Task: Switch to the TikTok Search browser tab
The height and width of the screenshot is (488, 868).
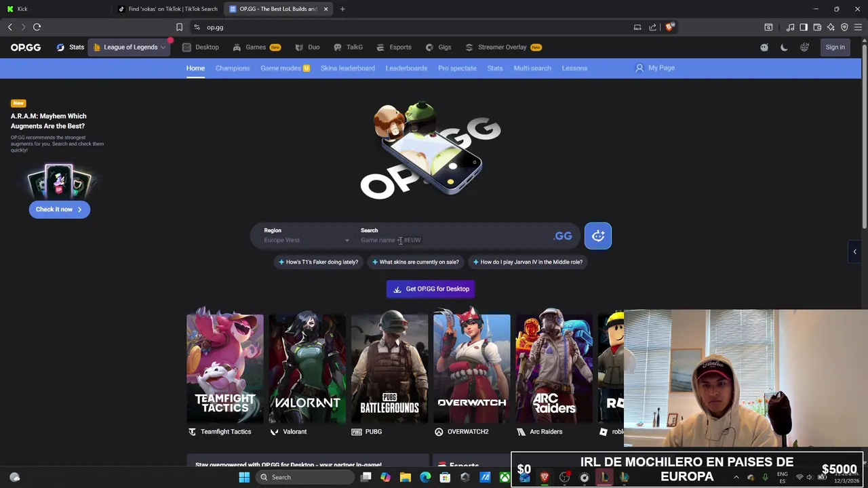Action: [167, 9]
